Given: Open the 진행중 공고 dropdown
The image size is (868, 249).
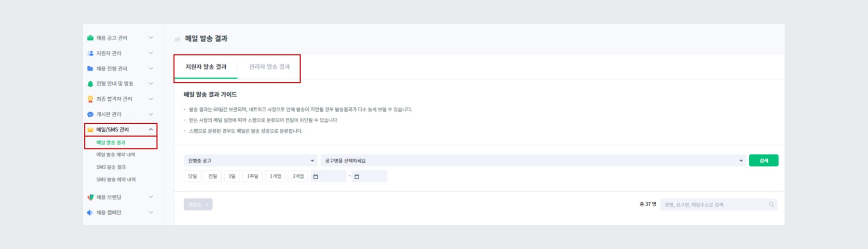Looking at the screenshot, I should (250, 161).
